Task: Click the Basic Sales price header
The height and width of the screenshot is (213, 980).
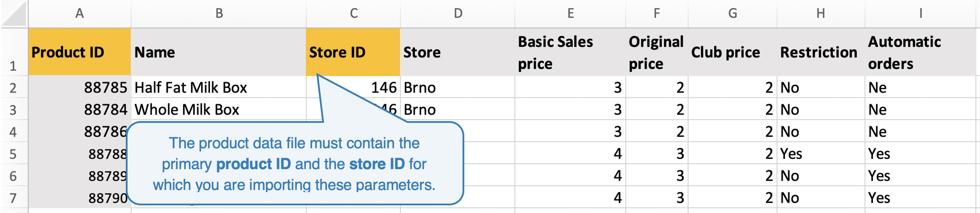Action: click(570, 52)
